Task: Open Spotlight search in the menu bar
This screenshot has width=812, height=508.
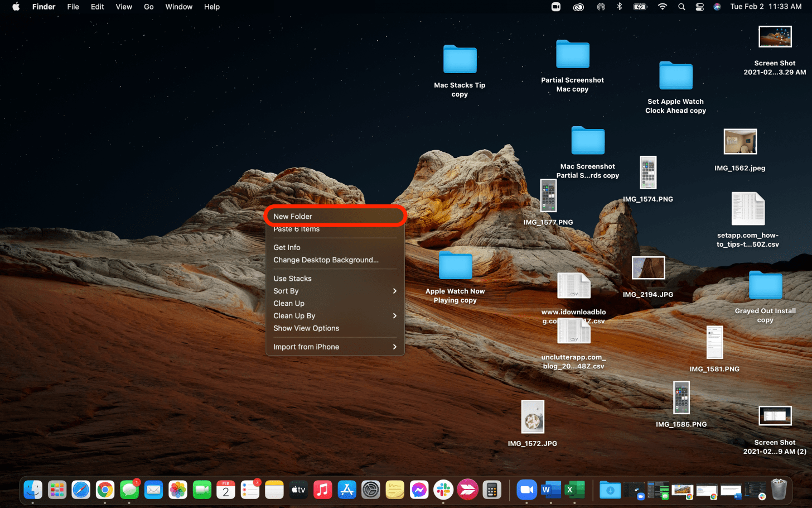Action: tap(681, 7)
